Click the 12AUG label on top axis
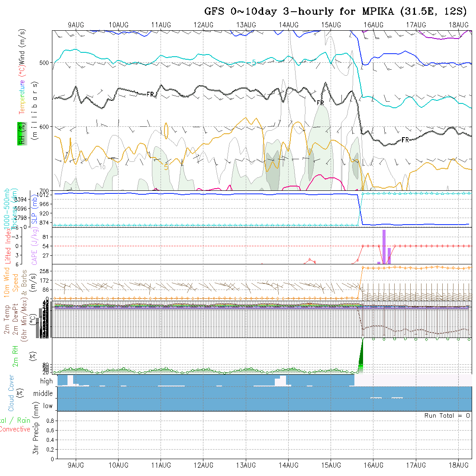 pos(203,25)
